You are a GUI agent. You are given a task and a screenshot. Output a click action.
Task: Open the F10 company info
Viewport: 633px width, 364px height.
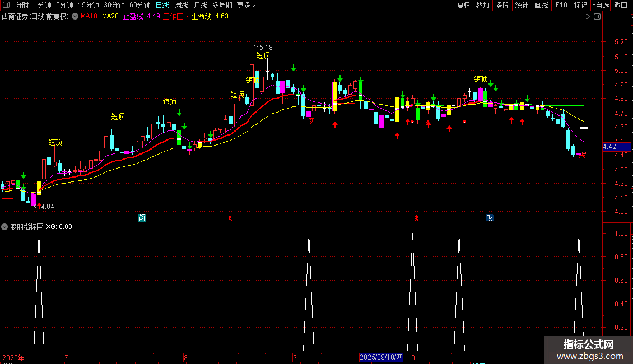pos(561,5)
